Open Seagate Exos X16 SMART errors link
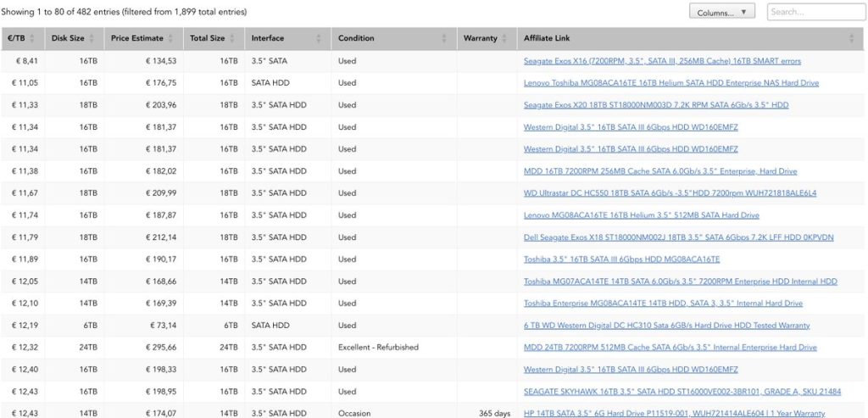The height and width of the screenshot is (418, 868). [662, 61]
